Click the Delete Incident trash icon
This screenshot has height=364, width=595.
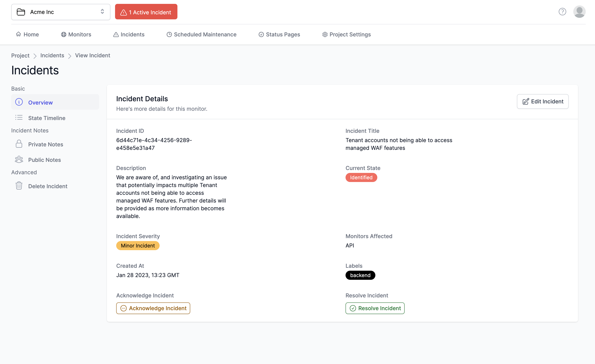tap(19, 186)
